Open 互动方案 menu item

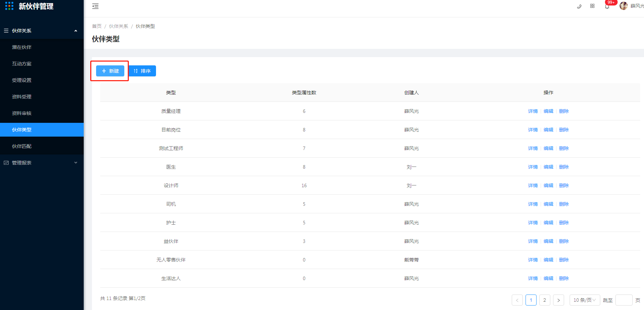pyautogui.click(x=42, y=64)
